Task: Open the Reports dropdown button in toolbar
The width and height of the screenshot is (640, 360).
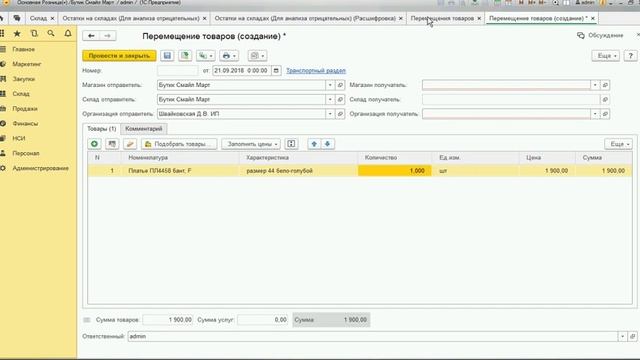Action: click(257, 56)
